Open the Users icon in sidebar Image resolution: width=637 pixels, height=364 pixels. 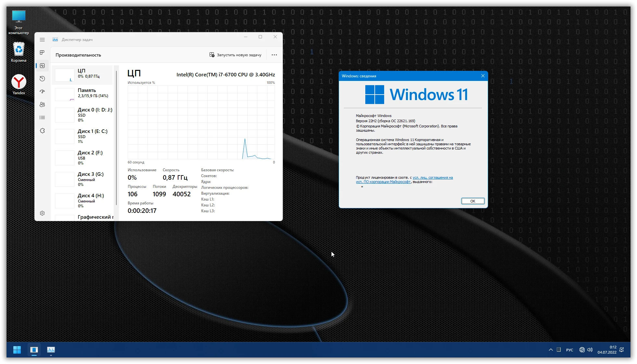42,105
